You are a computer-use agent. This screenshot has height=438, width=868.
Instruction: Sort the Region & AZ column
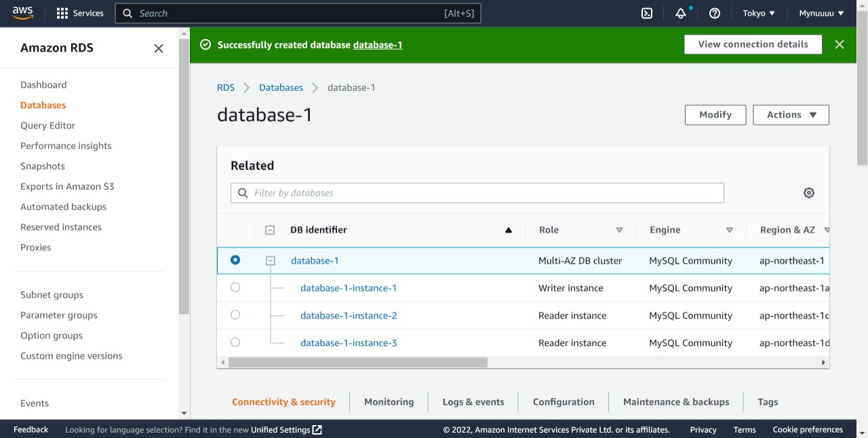click(x=826, y=230)
